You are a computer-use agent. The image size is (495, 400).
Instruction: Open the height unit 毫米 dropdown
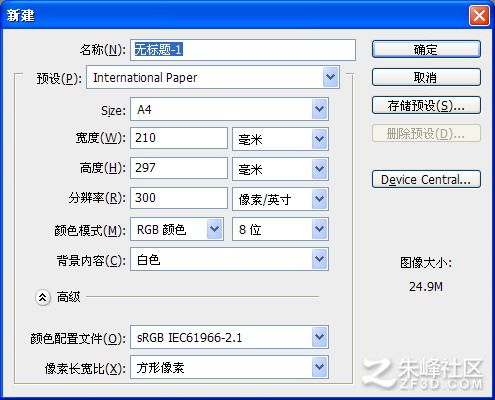tap(280, 169)
